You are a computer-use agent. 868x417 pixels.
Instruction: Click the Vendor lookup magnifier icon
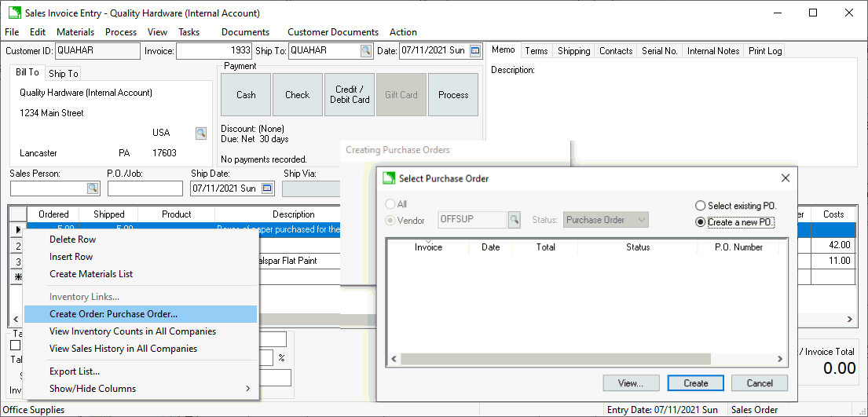click(515, 220)
